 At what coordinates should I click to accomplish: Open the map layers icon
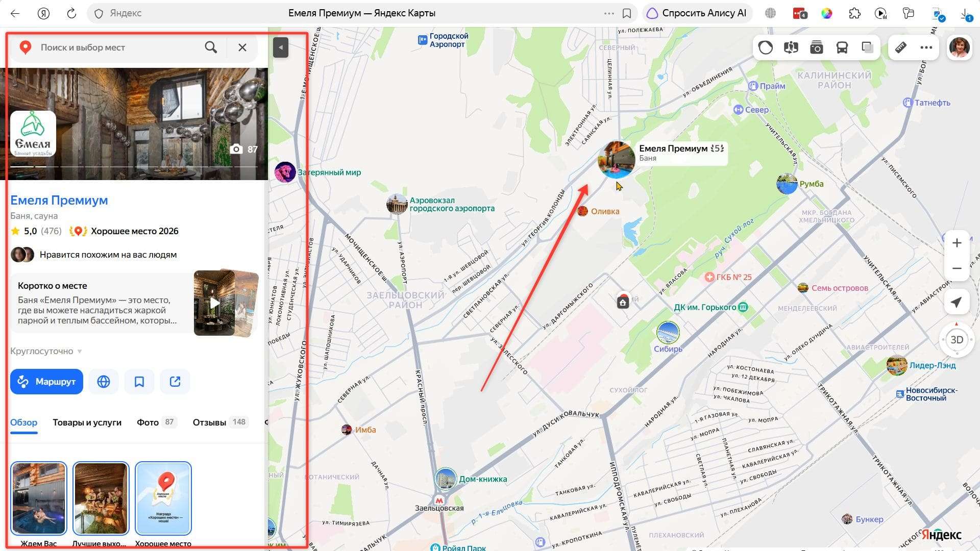[867, 48]
